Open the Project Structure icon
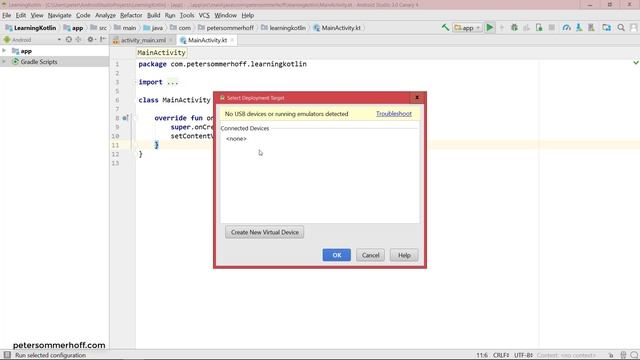 pos(607,28)
